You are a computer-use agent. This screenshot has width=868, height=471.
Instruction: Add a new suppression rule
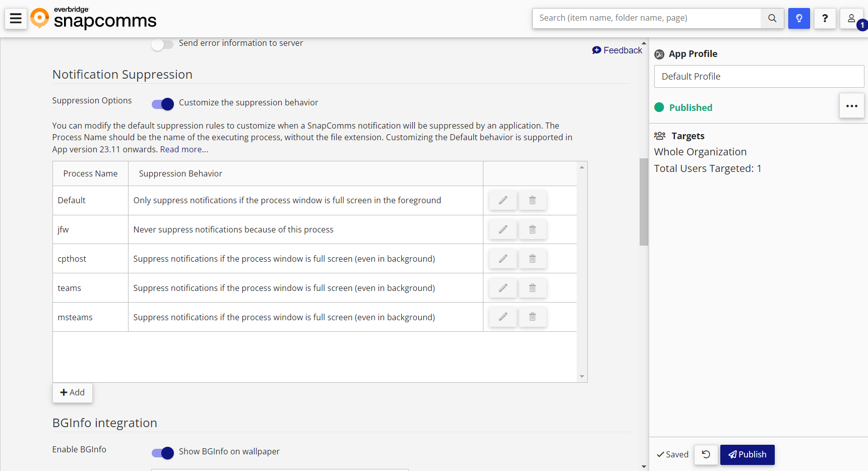(x=73, y=392)
